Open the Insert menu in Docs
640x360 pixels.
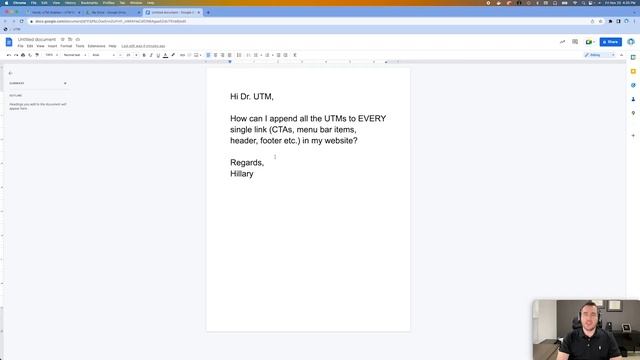pos(52,46)
